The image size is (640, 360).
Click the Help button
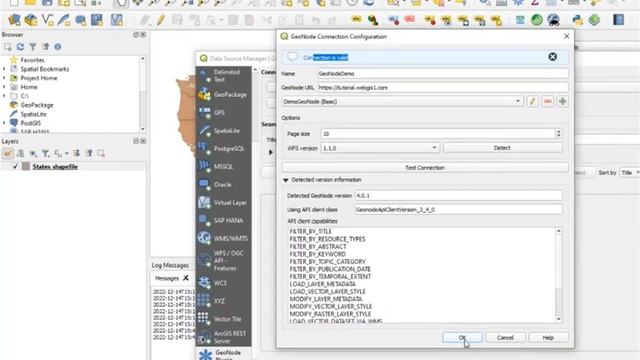pyautogui.click(x=548, y=338)
